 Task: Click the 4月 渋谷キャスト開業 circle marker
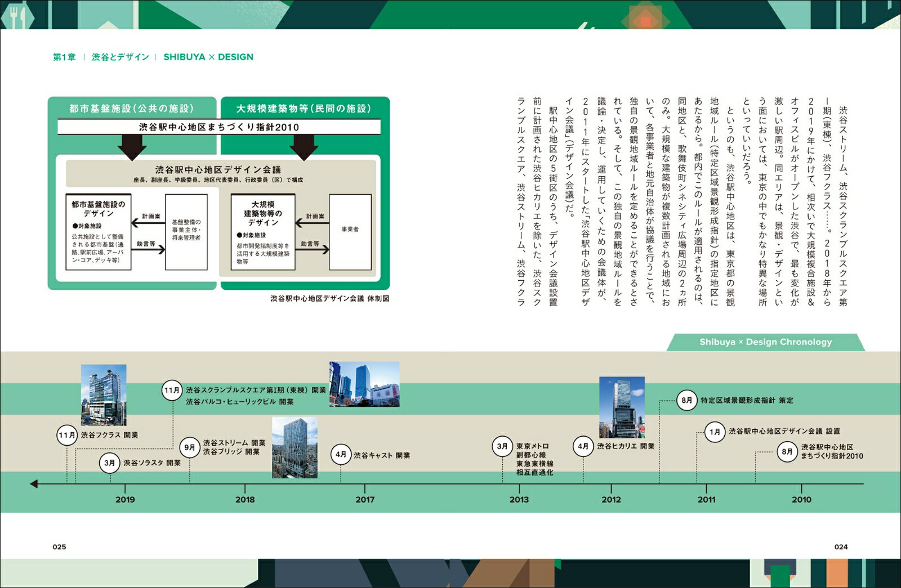pyautogui.click(x=341, y=454)
